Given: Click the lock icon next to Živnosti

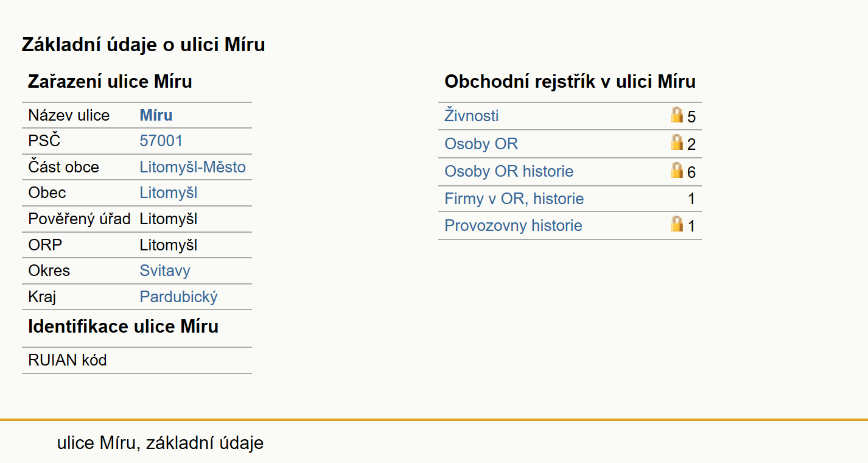Looking at the screenshot, I should tap(676, 115).
